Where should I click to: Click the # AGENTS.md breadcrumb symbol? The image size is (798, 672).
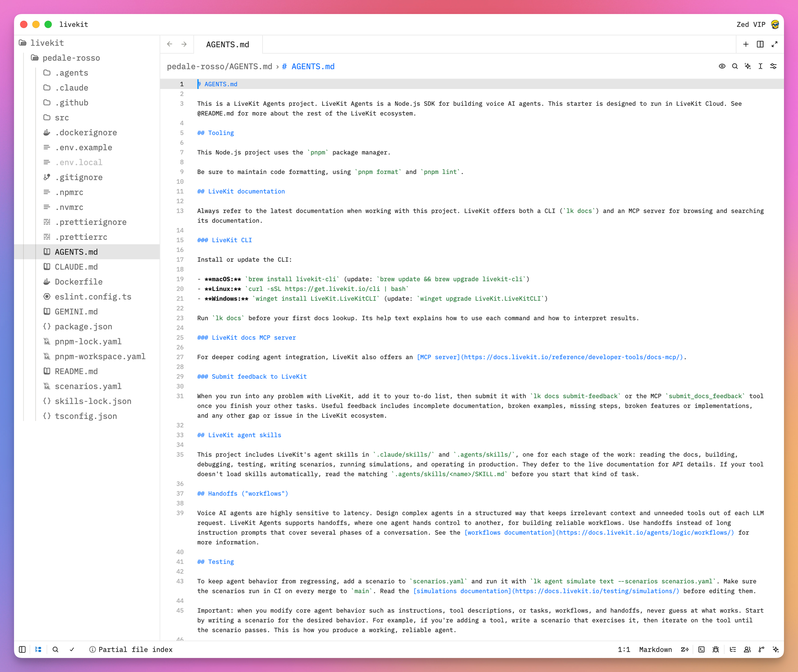click(308, 67)
